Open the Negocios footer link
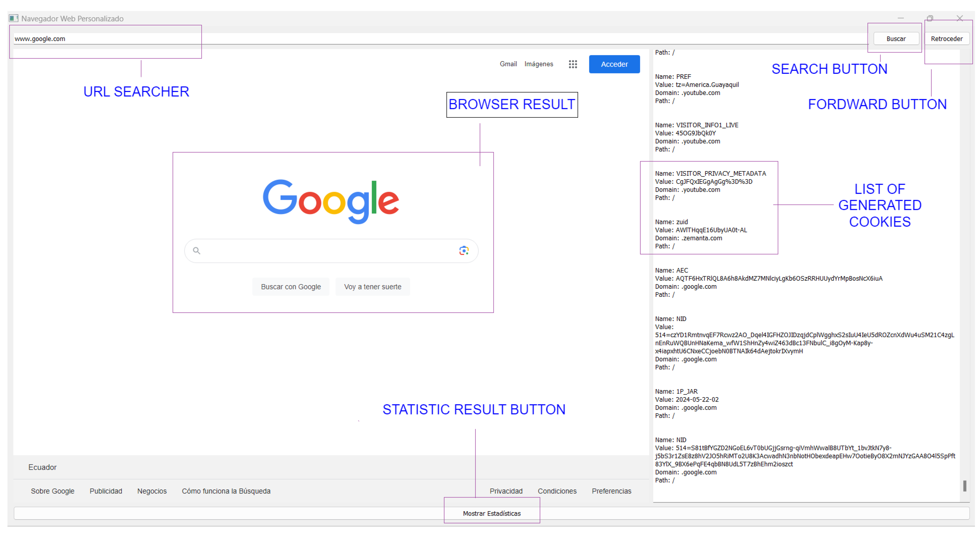This screenshot has width=980, height=536. (x=152, y=491)
